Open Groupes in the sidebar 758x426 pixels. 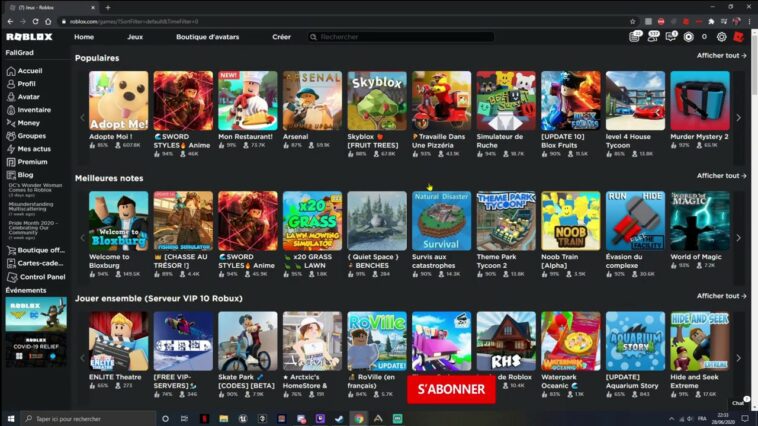[27, 136]
